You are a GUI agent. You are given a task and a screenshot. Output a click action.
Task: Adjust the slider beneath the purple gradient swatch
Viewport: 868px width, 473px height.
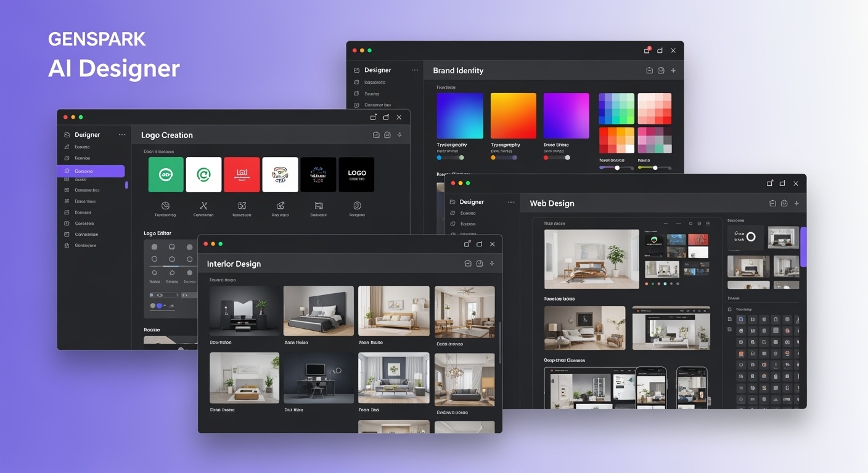coord(557,158)
